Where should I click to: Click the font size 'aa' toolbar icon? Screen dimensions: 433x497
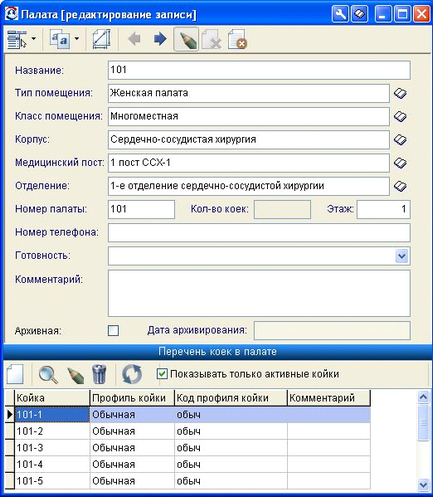tap(60, 39)
